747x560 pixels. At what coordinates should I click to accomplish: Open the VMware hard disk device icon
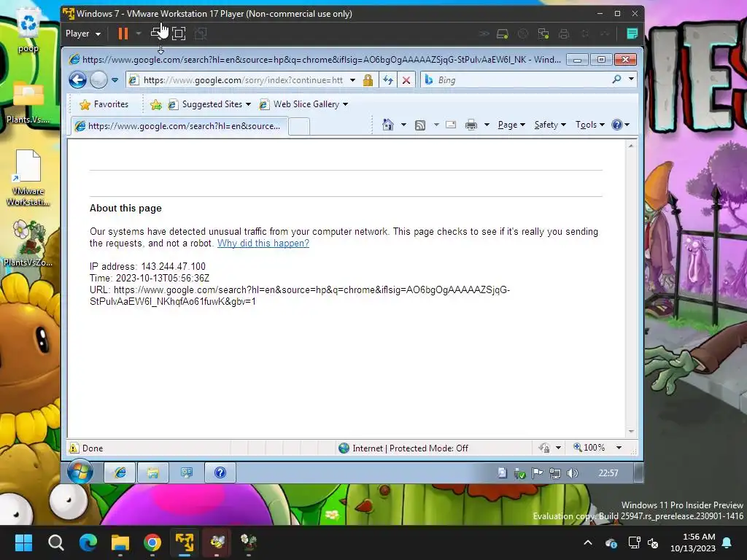pyautogui.click(x=502, y=34)
